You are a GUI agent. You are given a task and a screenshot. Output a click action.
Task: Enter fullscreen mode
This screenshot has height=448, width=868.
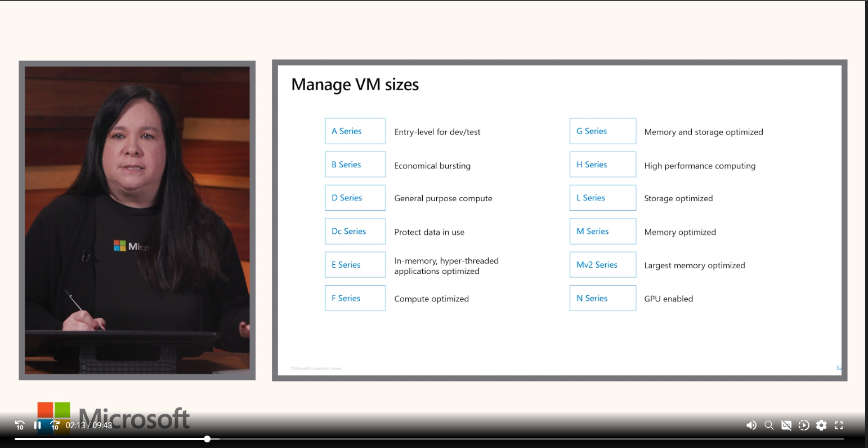(x=839, y=425)
